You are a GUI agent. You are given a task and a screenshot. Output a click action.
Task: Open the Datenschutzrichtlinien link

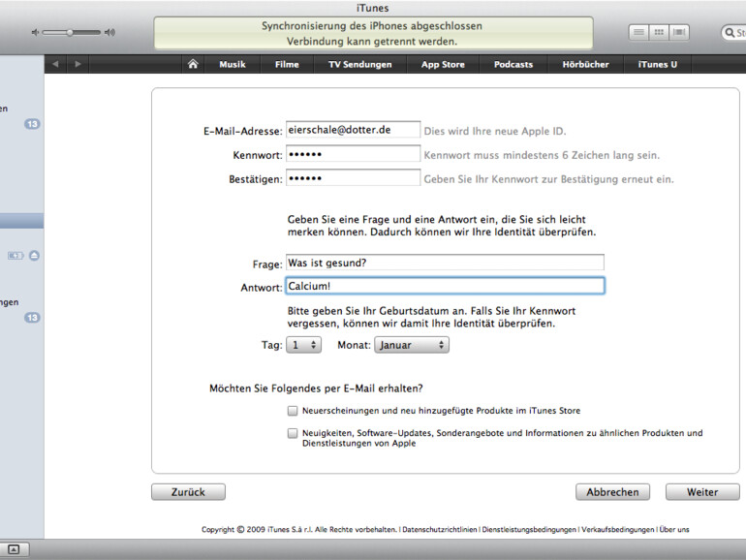point(440,530)
